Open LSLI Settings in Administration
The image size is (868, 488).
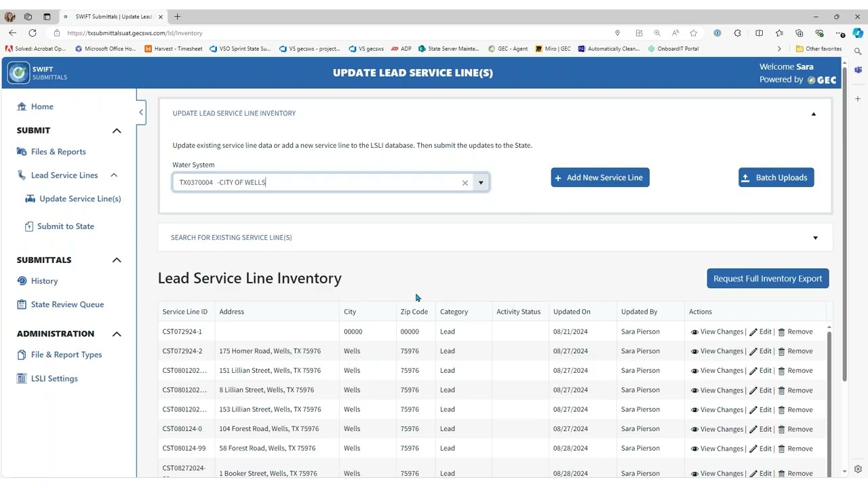(x=54, y=378)
